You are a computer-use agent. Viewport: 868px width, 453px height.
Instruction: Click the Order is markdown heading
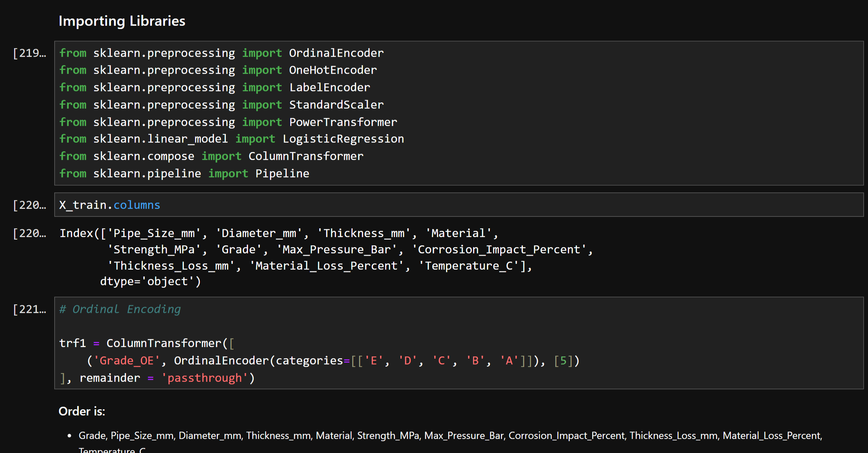tap(82, 411)
